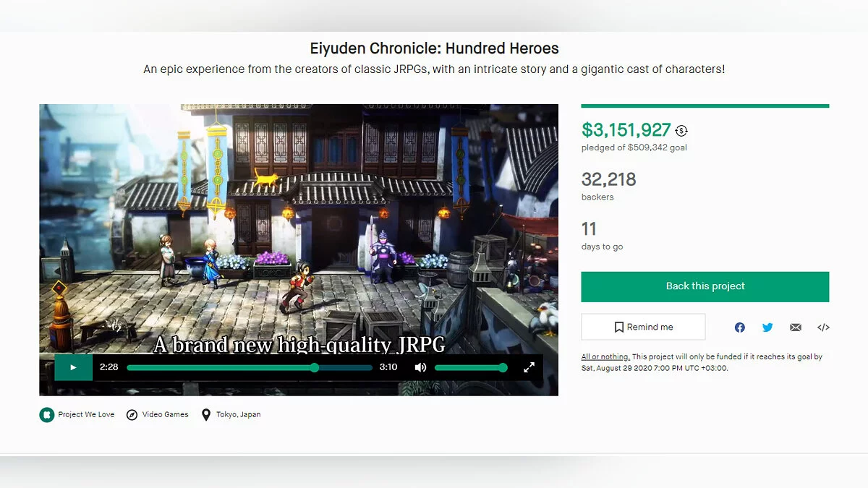Click currency conversion icon beside pledged amount
This screenshot has height=488, width=868.
(x=681, y=131)
